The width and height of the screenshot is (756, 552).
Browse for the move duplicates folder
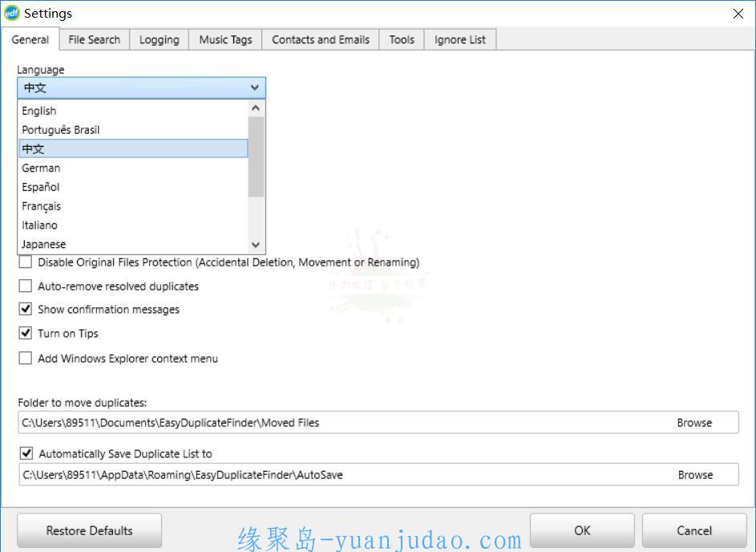tap(694, 423)
